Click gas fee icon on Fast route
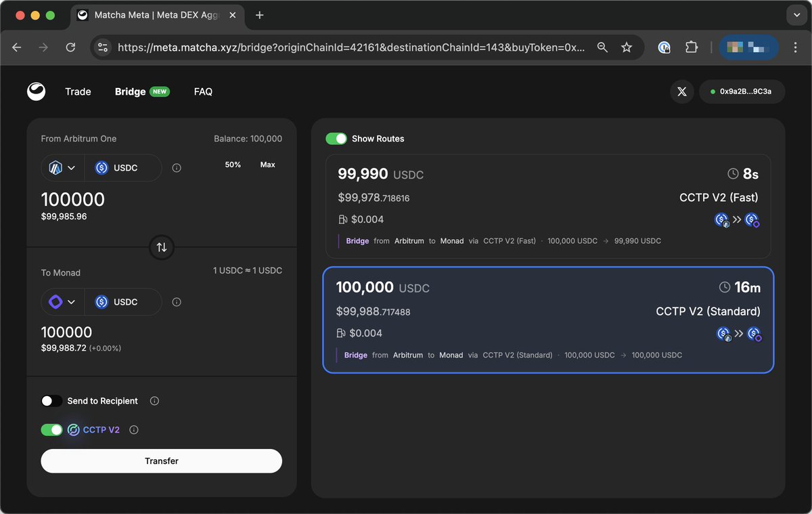Image resolution: width=812 pixels, height=514 pixels. (x=342, y=219)
